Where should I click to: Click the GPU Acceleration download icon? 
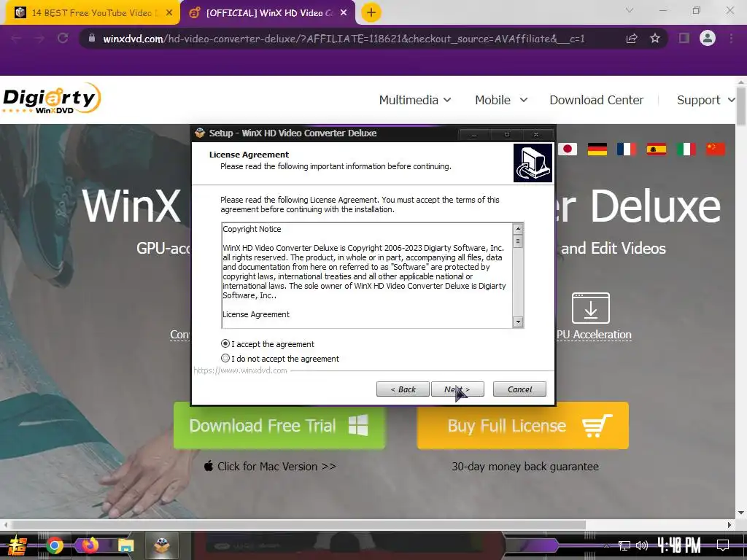(x=591, y=308)
